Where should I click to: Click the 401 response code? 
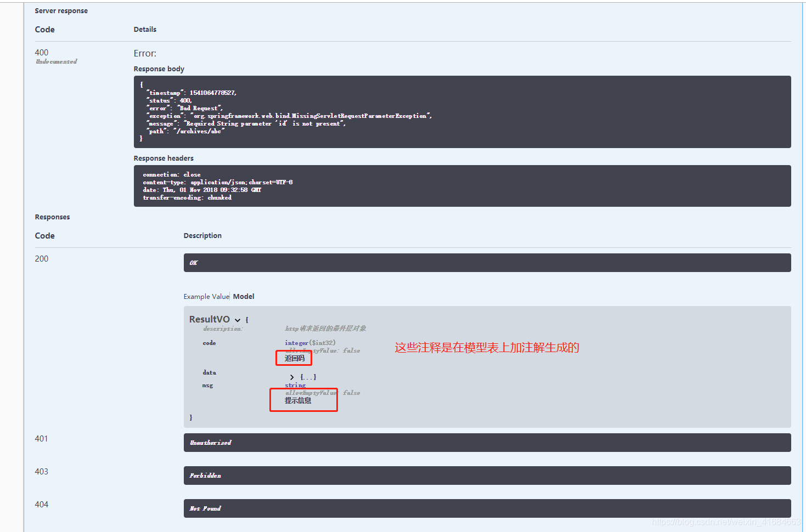pyautogui.click(x=42, y=439)
